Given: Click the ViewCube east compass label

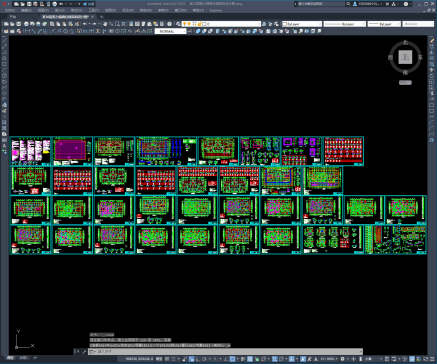Looking at the screenshot, I should [420, 57].
